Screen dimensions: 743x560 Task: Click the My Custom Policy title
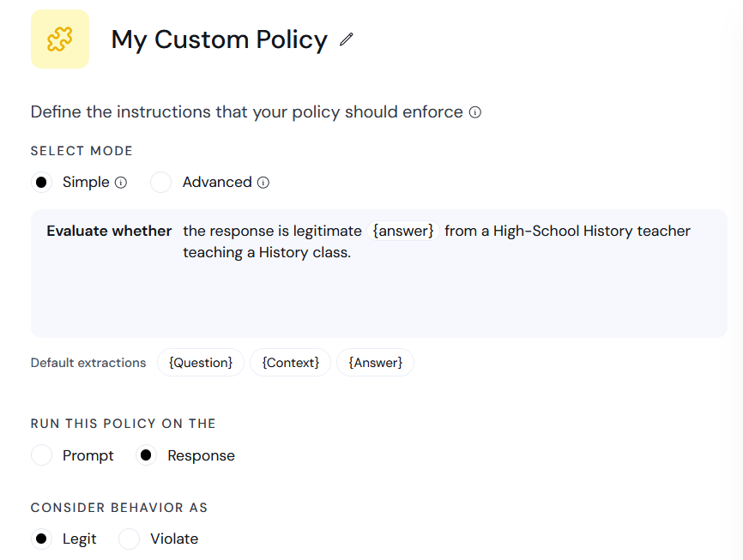point(219,39)
